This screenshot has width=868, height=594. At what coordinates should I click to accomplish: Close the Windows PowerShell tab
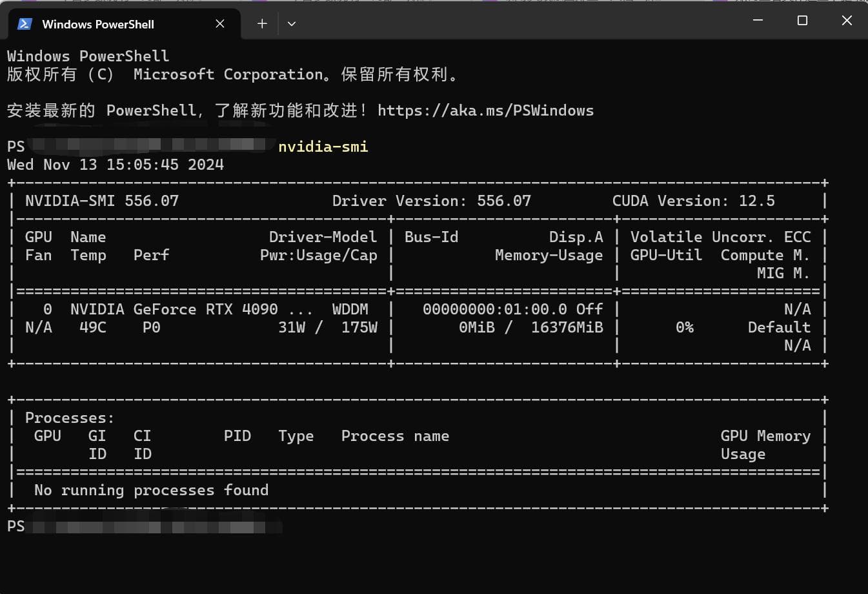[220, 24]
